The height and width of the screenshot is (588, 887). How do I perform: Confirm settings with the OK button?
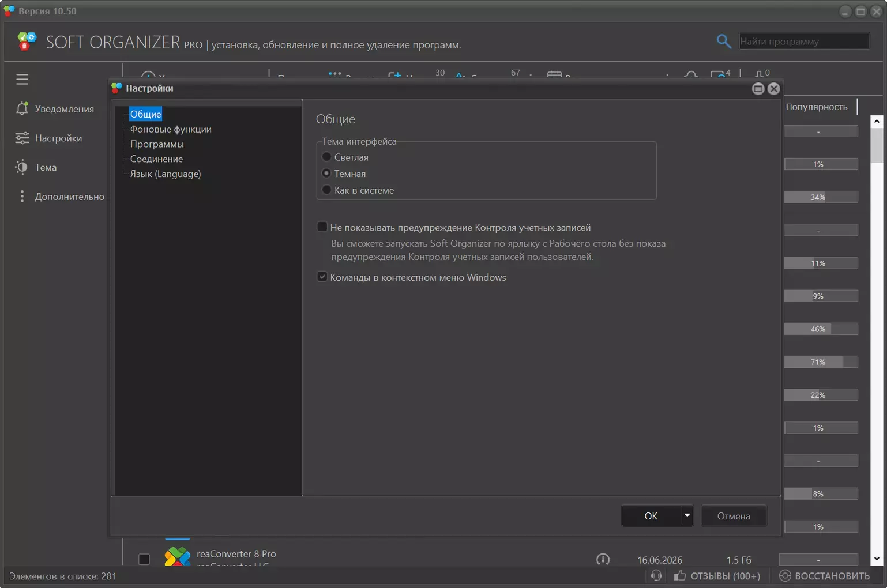[x=651, y=516]
